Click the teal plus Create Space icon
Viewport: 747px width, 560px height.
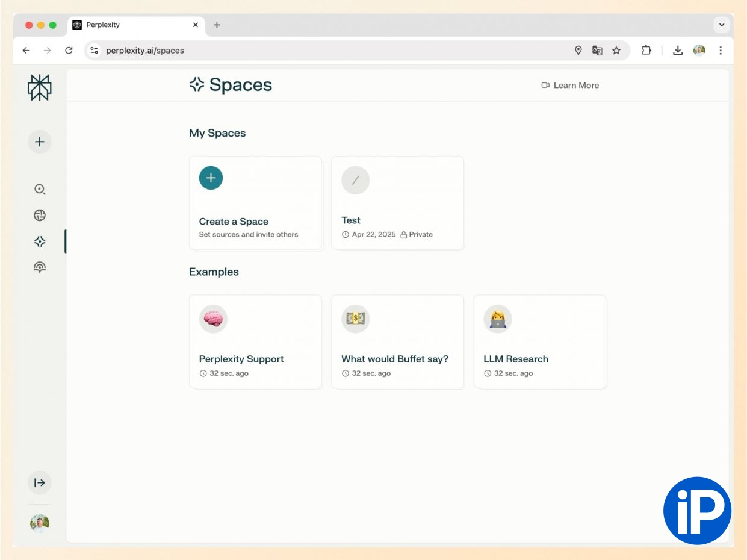(x=211, y=178)
